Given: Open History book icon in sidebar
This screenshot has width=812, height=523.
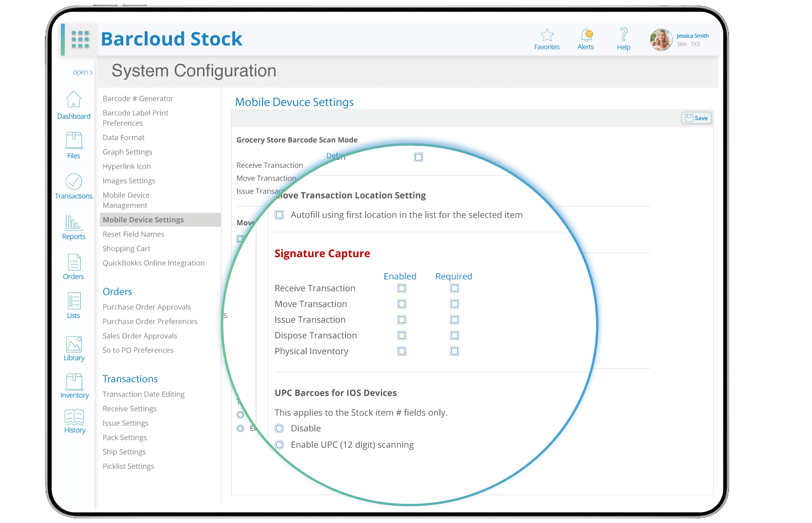Looking at the screenshot, I should (74, 417).
